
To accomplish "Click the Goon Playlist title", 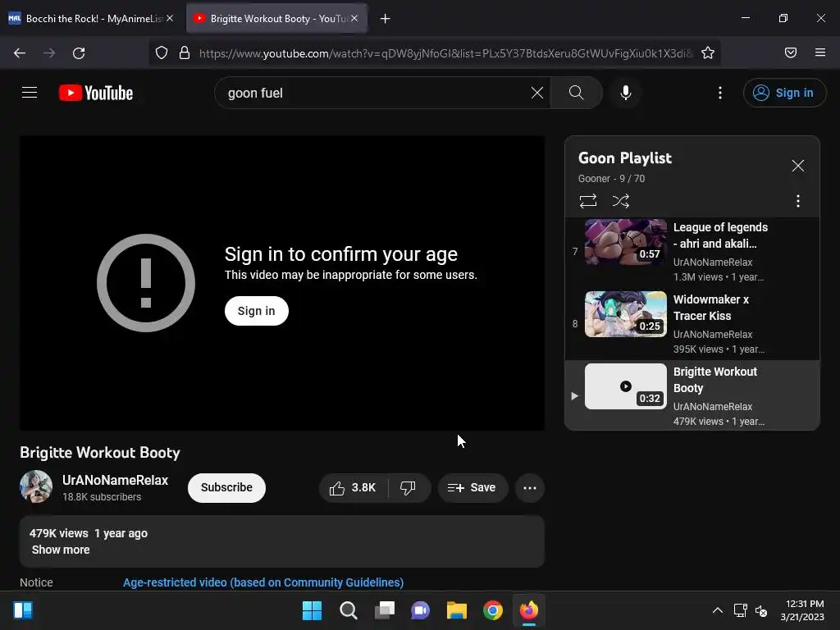I will (x=624, y=158).
